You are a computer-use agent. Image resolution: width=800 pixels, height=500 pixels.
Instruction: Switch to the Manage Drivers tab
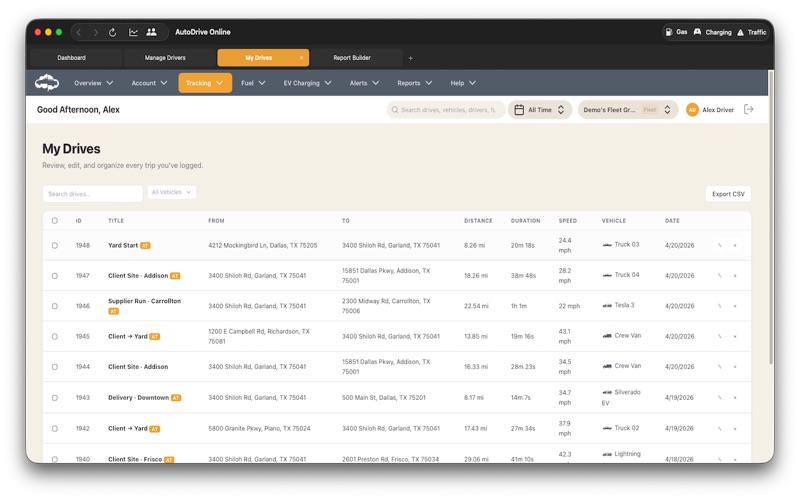(x=169, y=58)
